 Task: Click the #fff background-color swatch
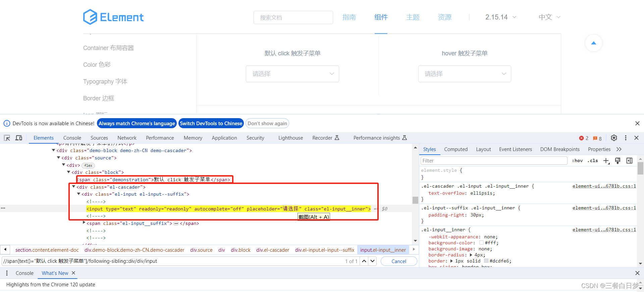click(x=481, y=243)
